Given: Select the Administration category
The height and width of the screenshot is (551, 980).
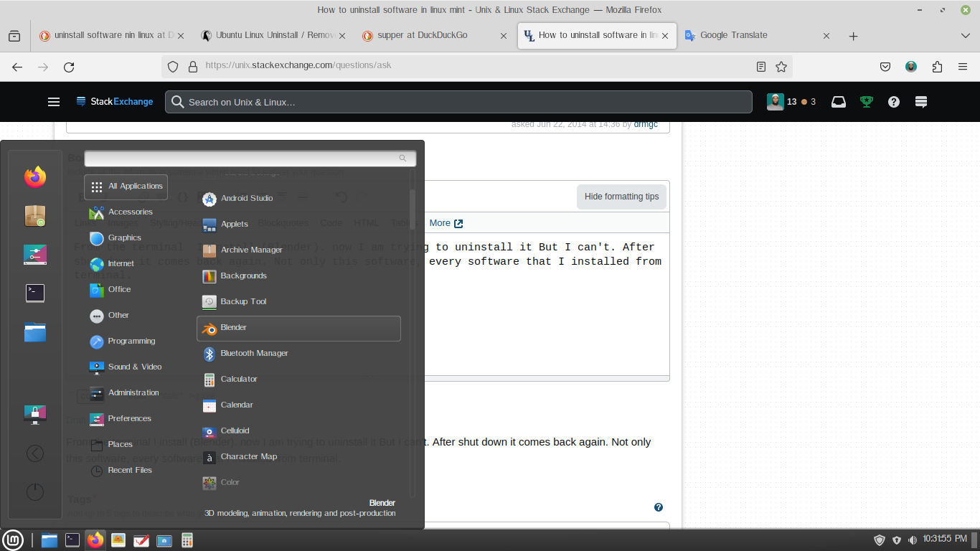Looking at the screenshot, I should (126, 393).
